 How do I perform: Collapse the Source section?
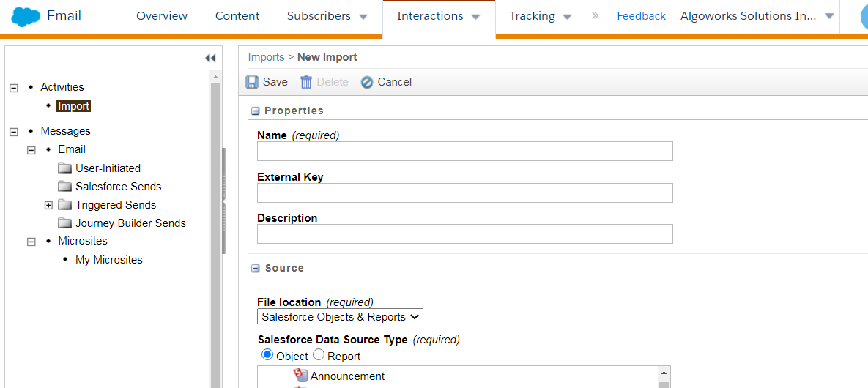pyautogui.click(x=256, y=269)
